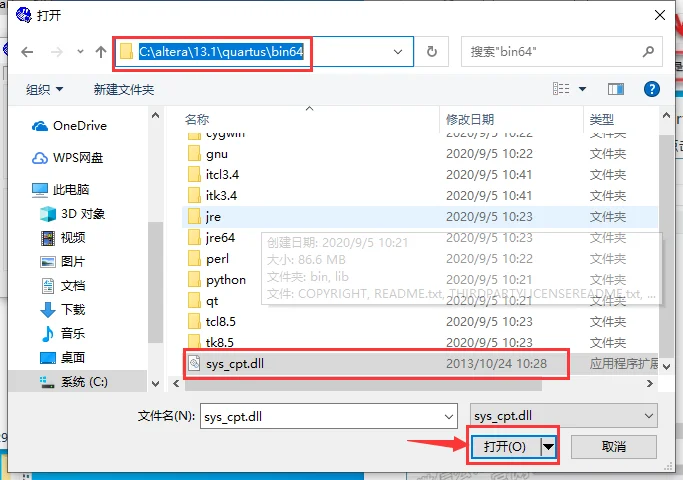This screenshot has width=683, height=480.
Task: Open 音乐 in the sidebar
Action: point(63,334)
